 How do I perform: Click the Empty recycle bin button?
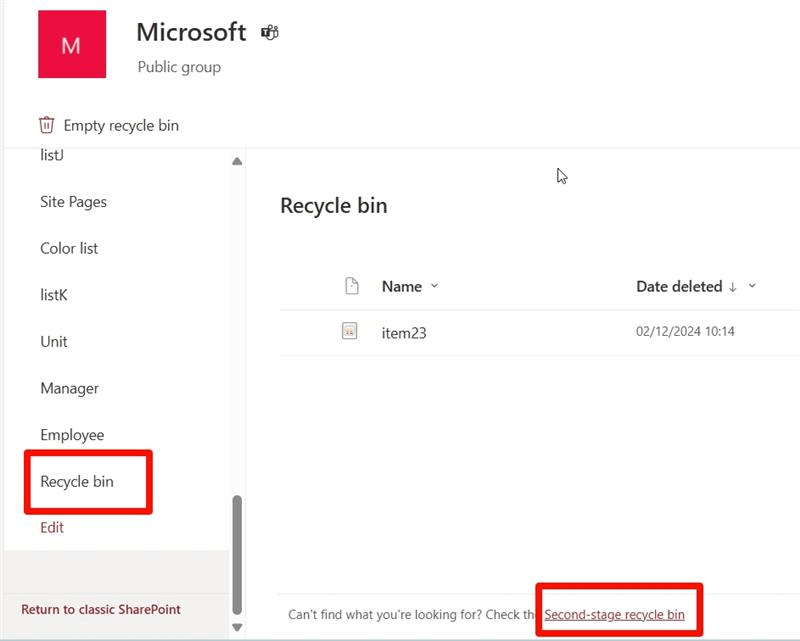(109, 126)
